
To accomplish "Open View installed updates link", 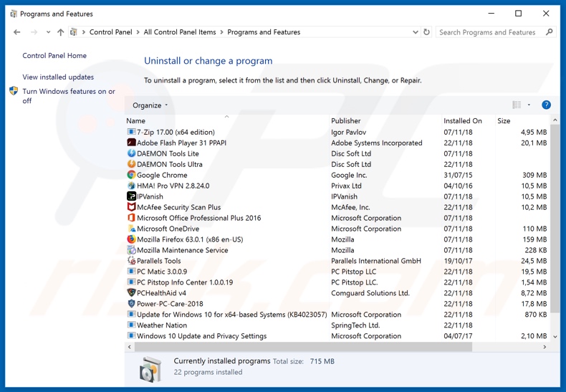I will tap(58, 77).
